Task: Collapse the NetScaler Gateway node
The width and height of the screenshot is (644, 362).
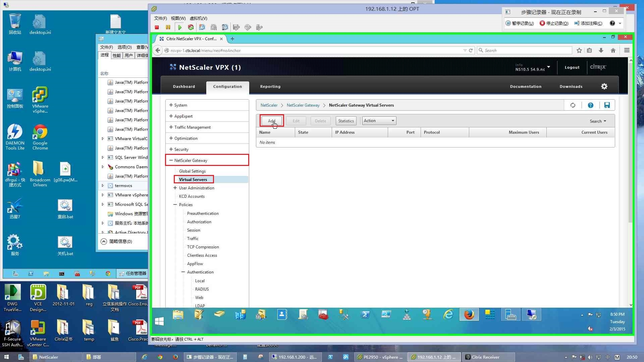Action: (x=171, y=161)
